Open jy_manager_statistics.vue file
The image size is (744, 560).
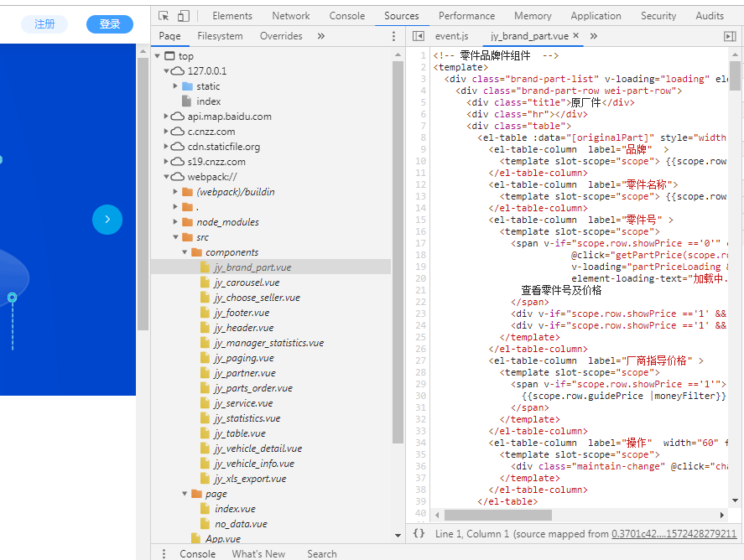click(x=268, y=343)
